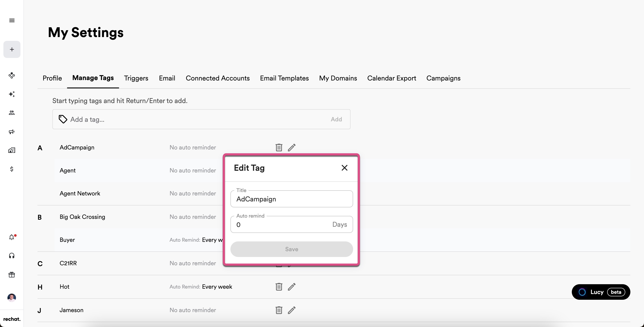Open the notifications bell icon
The image size is (644, 327).
[x=12, y=237]
